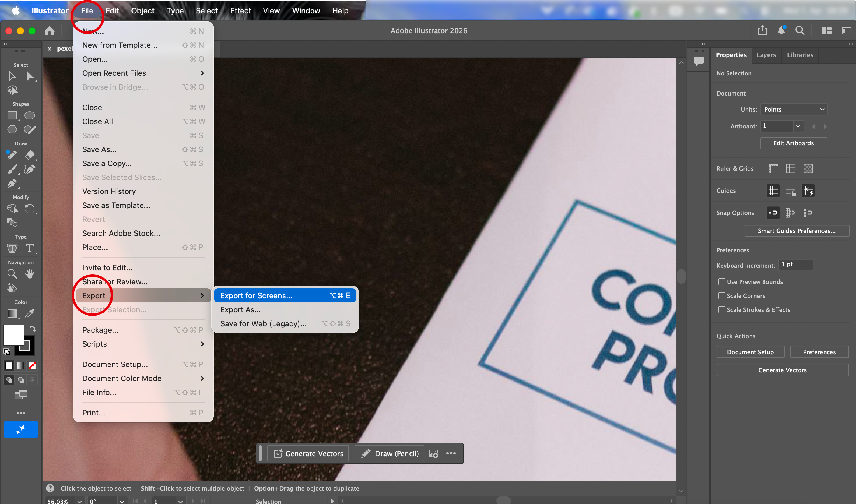Viewport: 856px width, 504px height.
Task: Set fill to None red slash
Action: 32,365
